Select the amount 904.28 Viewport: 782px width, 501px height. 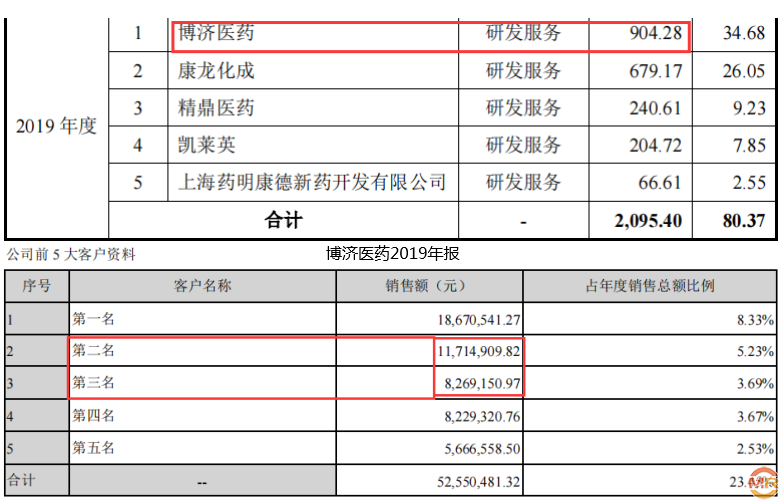[655, 33]
